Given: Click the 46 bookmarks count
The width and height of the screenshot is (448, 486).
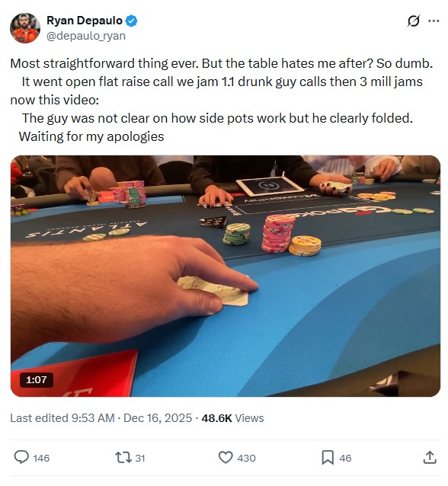Looking at the screenshot, I should click(345, 458).
